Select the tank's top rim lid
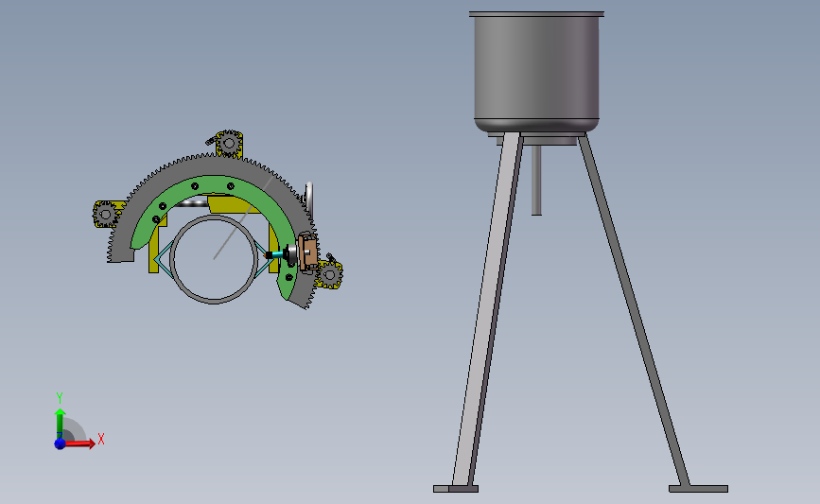The width and height of the screenshot is (820, 504). pos(536,14)
